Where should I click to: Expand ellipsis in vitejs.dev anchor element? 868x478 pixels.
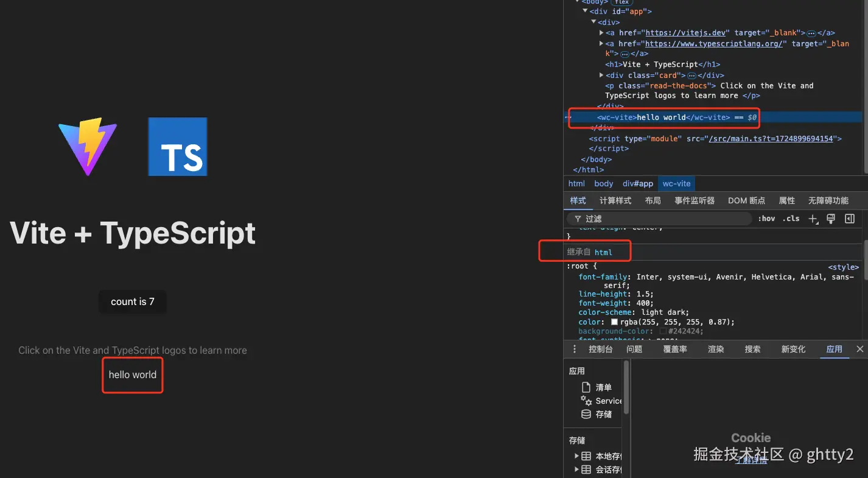pos(811,33)
